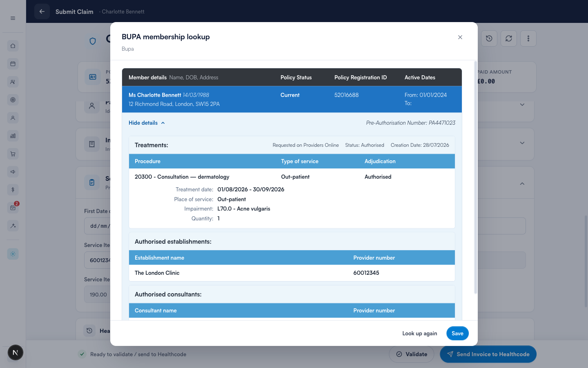Viewport: 588px width, 368px height.
Task: Open the hamburger menu in sidebar
Action: click(x=13, y=18)
